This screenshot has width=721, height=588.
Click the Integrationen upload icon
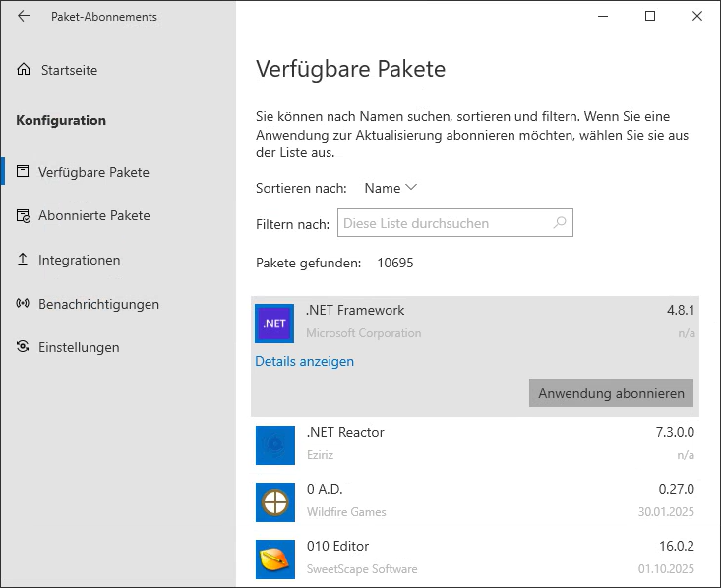pyautogui.click(x=24, y=260)
